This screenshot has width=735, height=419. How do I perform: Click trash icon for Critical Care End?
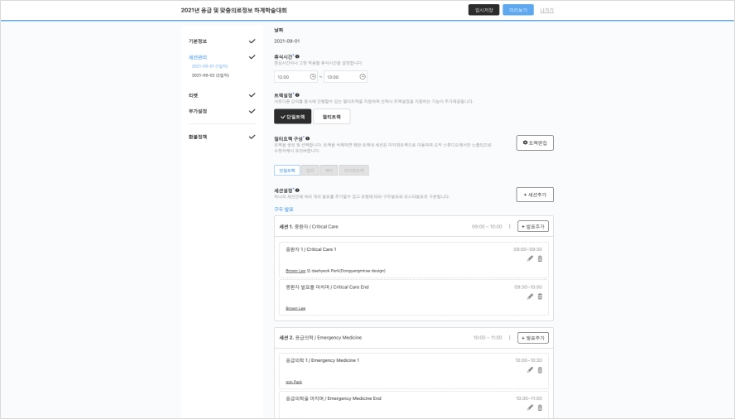tap(540, 296)
